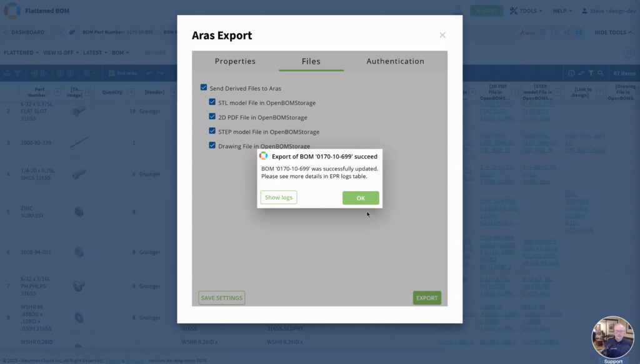Uncheck 2D PDF File in OpenBOMStorage
The height and width of the screenshot is (364, 640).
pos(212,117)
